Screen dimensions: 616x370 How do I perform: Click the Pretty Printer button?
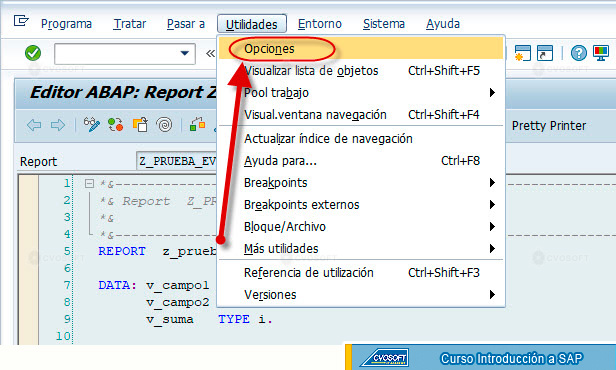tap(549, 126)
